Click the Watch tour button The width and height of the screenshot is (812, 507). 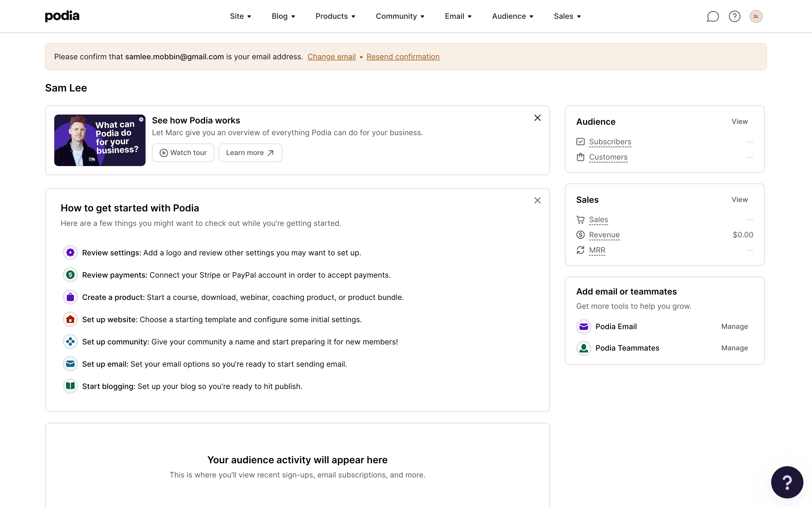[x=183, y=153]
